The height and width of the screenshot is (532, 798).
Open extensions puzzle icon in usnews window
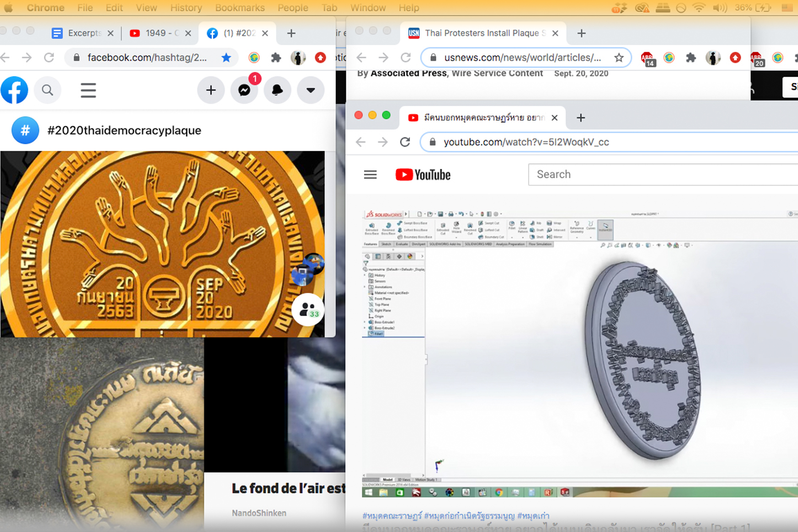click(x=691, y=58)
